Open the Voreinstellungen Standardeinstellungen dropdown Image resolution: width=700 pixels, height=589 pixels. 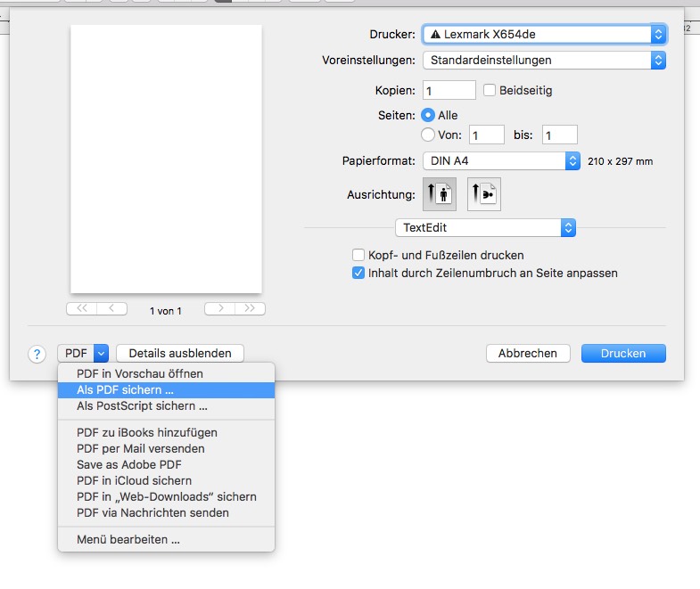pyautogui.click(x=544, y=61)
